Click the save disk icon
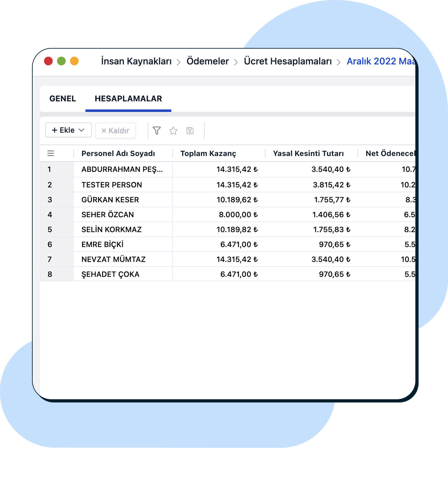 tap(190, 131)
